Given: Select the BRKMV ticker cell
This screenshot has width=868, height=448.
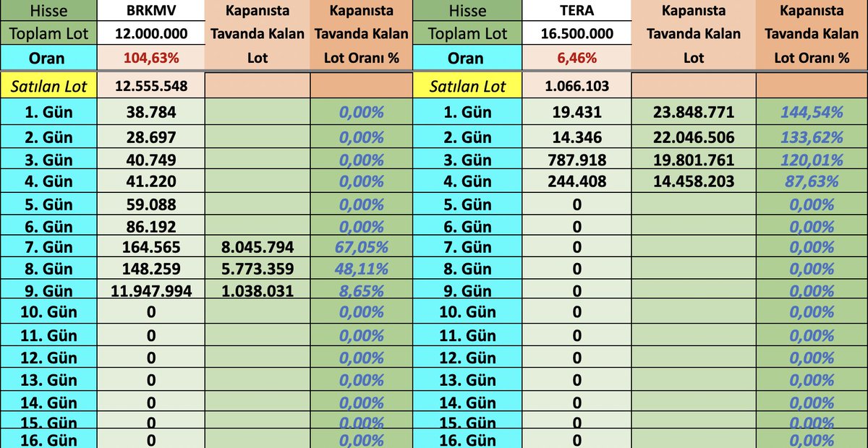Looking at the screenshot, I should click(x=150, y=10).
